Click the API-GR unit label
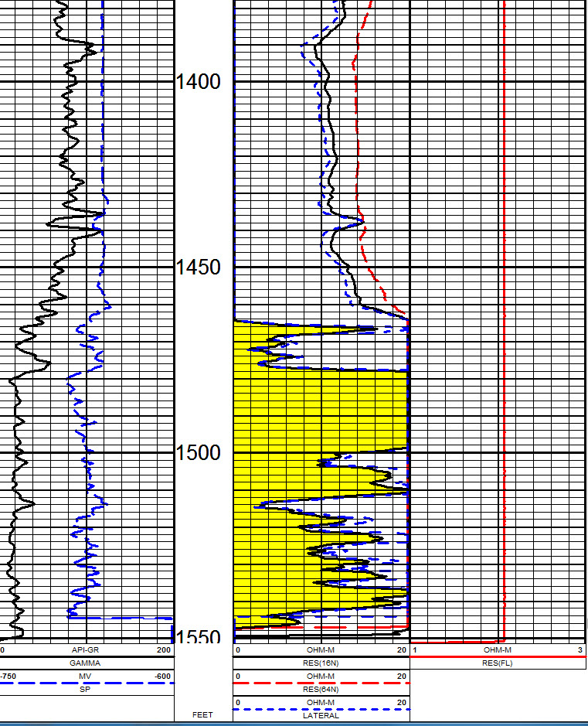This screenshot has width=588, height=726. pos(86,650)
